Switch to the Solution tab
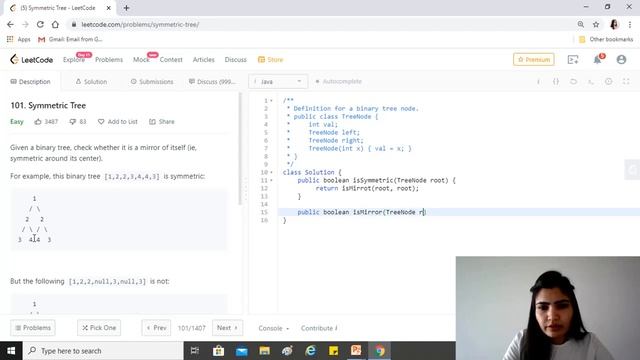 point(91,82)
